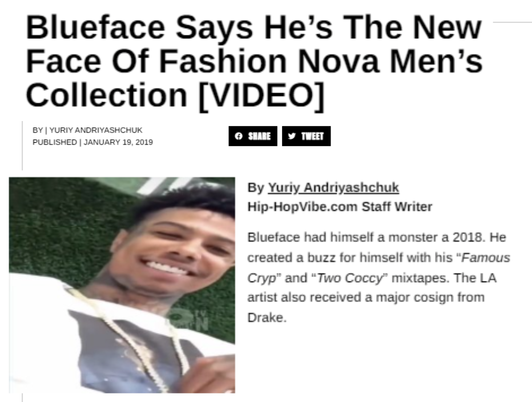
Task: Click the PUBLISHED label in the byline
Action: pyautogui.click(x=55, y=142)
